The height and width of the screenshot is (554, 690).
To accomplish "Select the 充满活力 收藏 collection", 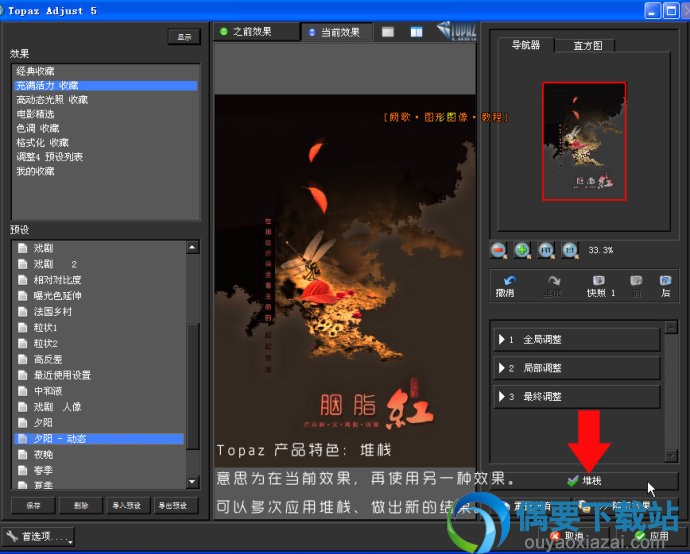I will pyautogui.click(x=106, y=85).
